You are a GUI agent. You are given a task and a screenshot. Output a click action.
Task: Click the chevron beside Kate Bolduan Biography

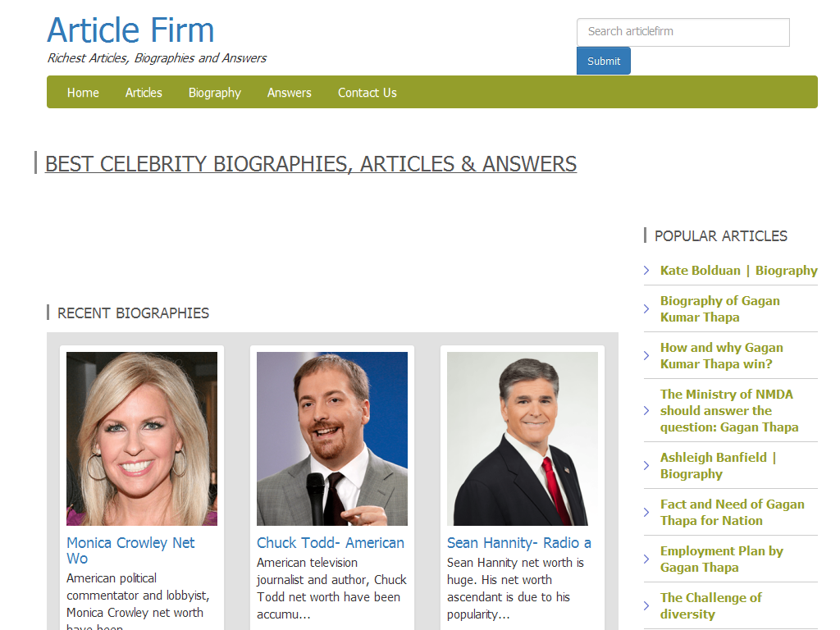646,271
